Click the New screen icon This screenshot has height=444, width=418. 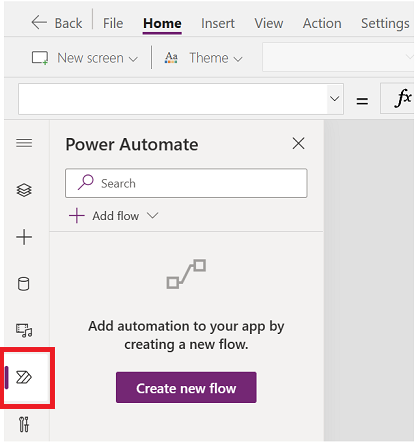40,58
